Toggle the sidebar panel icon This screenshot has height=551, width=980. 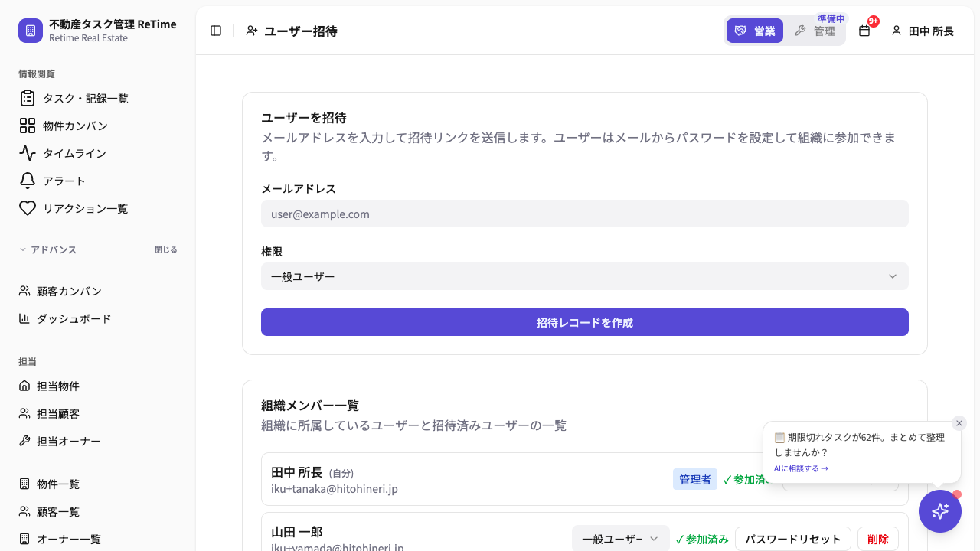point(216,31)
